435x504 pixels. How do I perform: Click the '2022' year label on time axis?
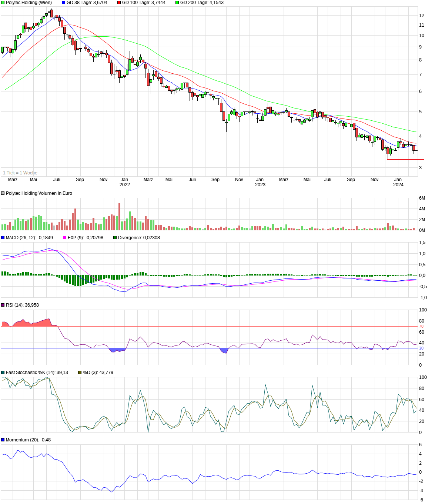click(x=125, y=185)
